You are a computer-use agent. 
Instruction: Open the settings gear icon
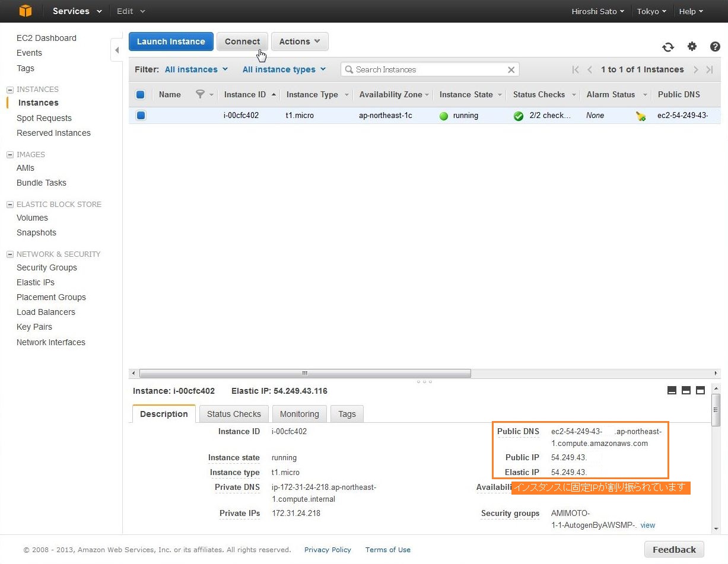tap(692, 46)
